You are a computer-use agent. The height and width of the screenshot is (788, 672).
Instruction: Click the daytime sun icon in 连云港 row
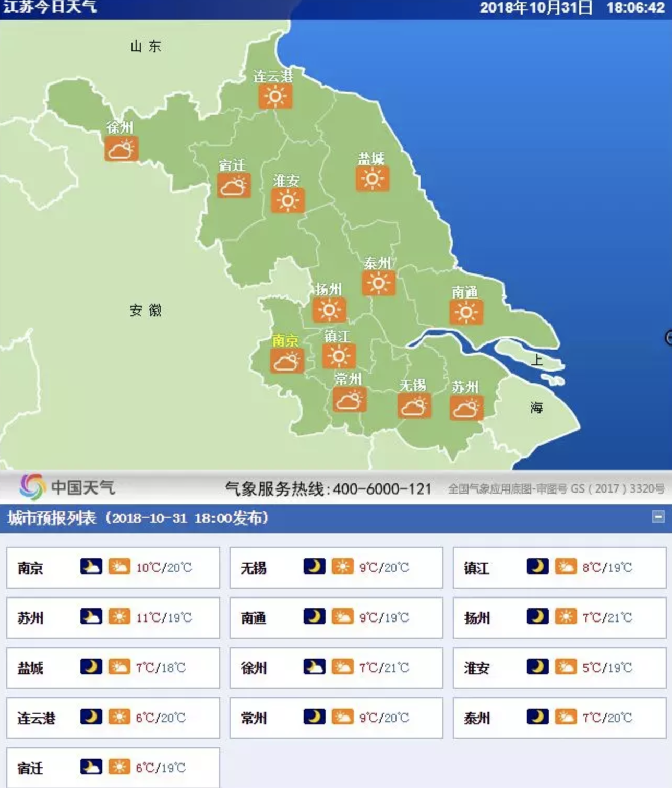[x=119, y=717]
